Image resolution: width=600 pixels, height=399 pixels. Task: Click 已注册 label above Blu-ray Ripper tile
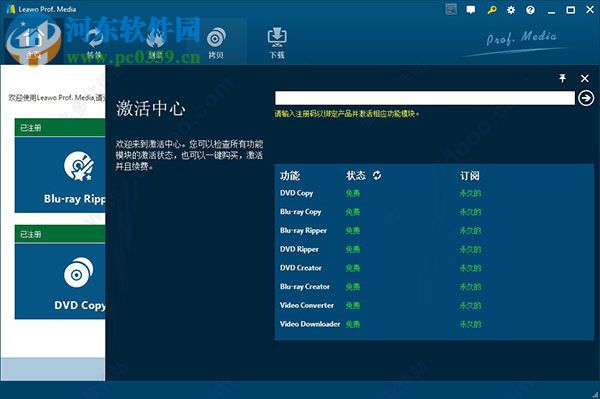(31, 128)
